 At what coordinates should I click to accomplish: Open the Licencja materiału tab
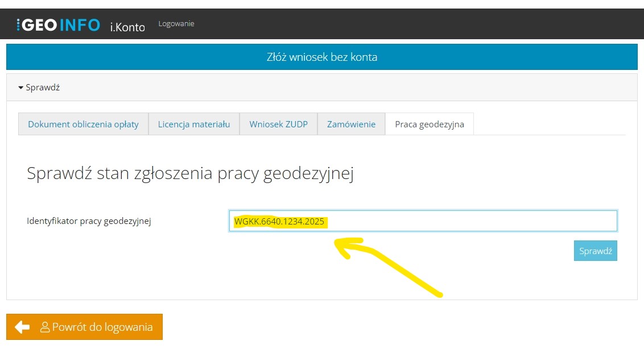194,124
